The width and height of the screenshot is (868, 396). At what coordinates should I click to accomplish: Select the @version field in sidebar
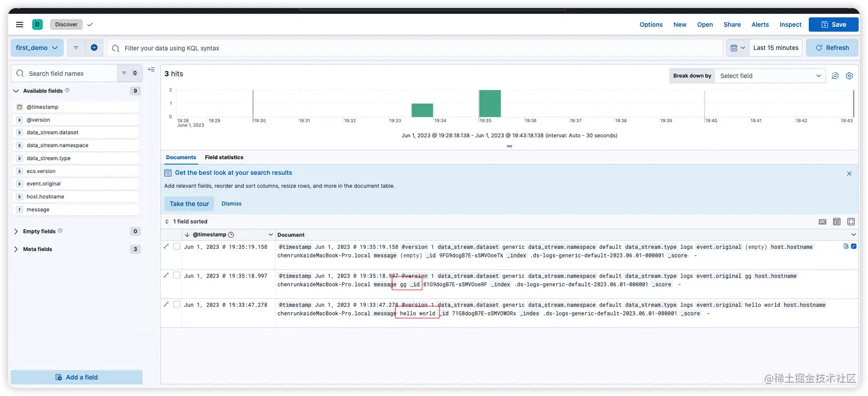(76, 120)
